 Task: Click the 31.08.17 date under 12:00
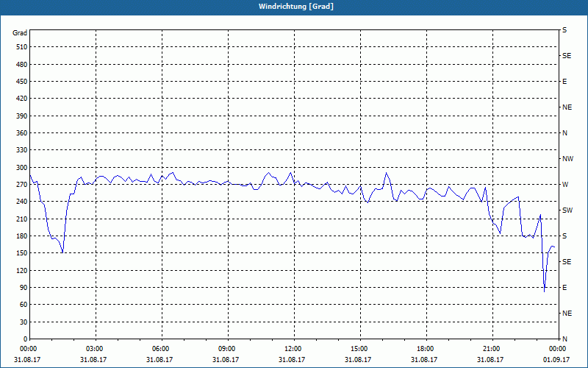[291, 359]
